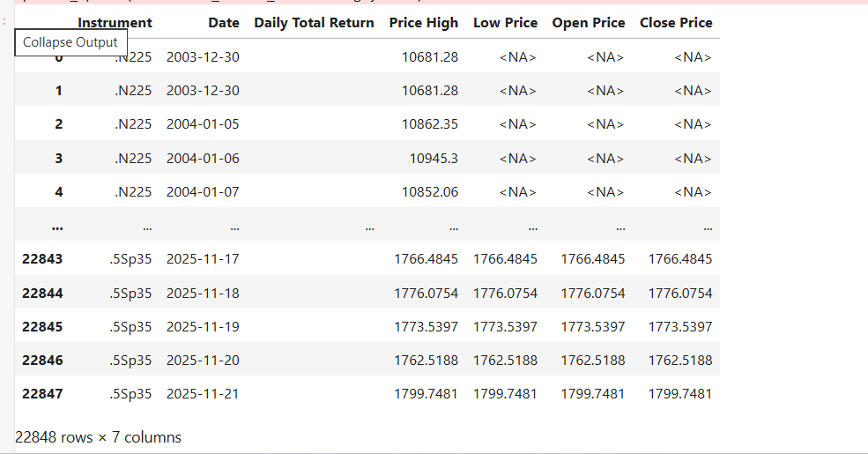Click the Date column header
Image resolution: width=868 pixels, height=454 pixels.
(224, 23)
